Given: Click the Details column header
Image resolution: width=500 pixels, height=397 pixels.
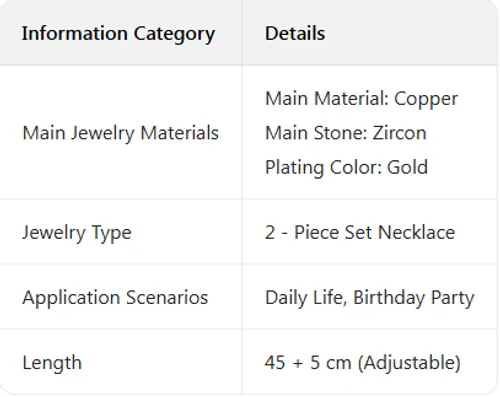Looking at the screenshot, I should coord(295,33).
